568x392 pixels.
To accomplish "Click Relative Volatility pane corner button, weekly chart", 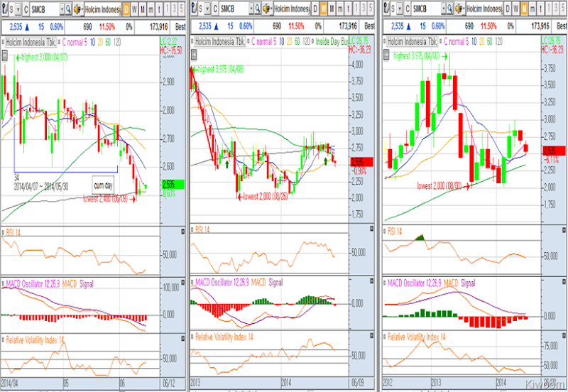I will pyautogui.click(x=371, y=336).
